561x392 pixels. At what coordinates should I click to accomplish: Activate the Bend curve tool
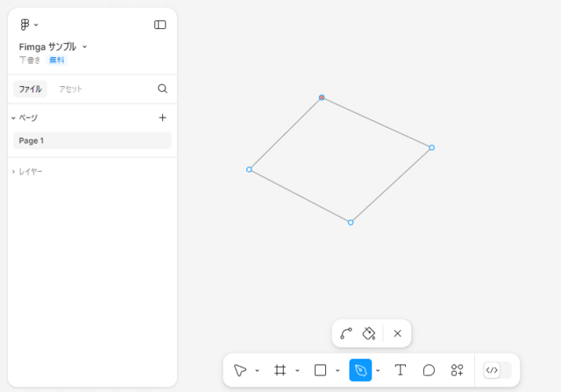(x=346, y=333)
